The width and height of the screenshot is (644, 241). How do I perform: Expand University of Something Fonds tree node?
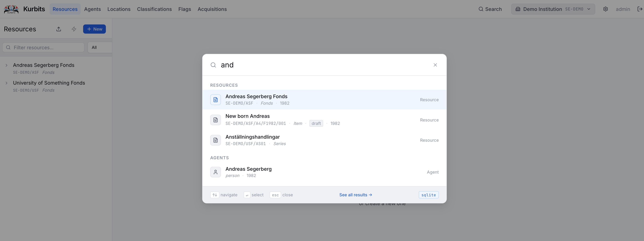pos(6,83)
